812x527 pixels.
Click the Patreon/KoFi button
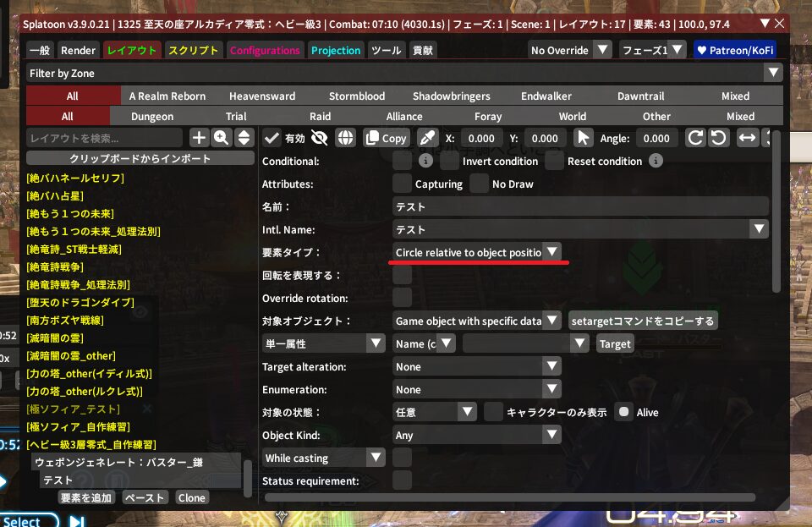[734, 51]
